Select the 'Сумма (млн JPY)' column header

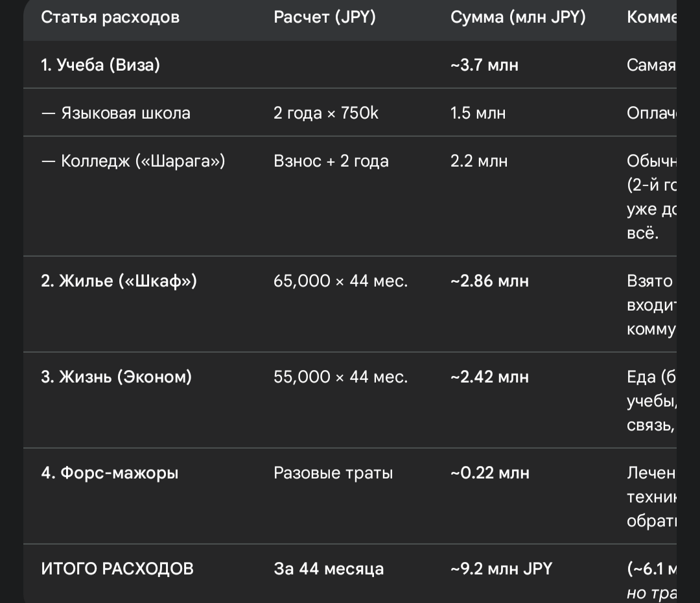pos(518,18)
